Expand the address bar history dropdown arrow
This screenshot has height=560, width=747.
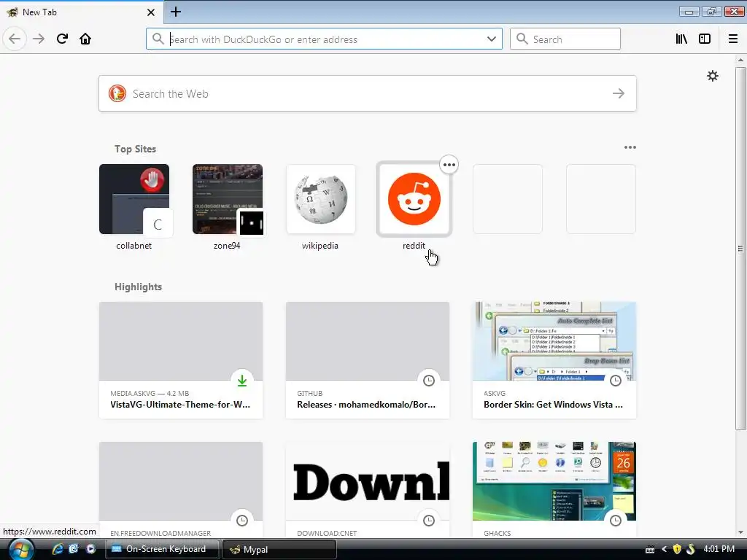492,39
